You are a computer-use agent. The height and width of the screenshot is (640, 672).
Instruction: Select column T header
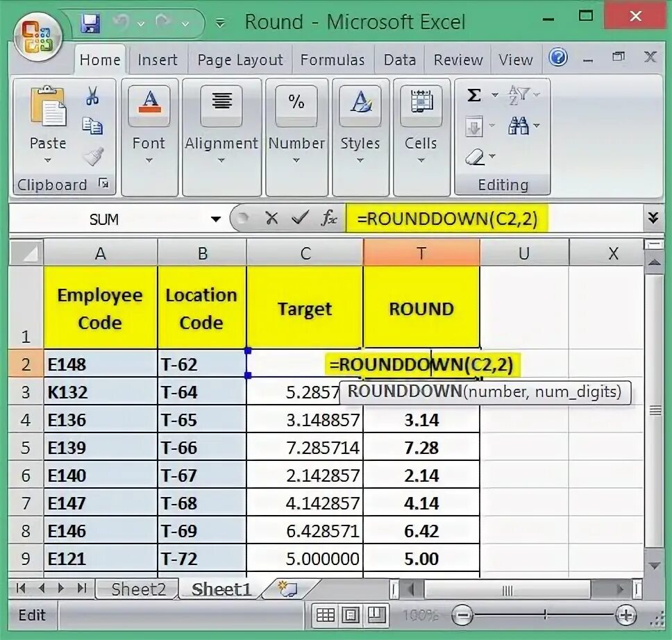click(421, 253)
